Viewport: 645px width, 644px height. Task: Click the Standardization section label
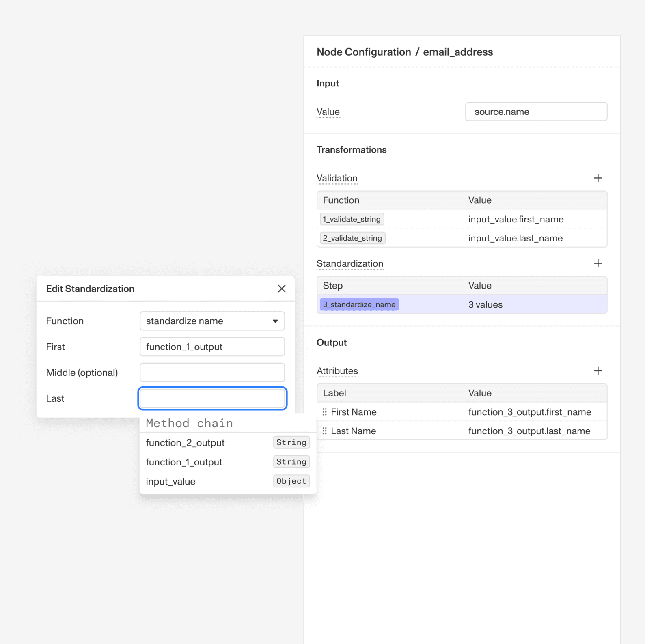(350, 264)
